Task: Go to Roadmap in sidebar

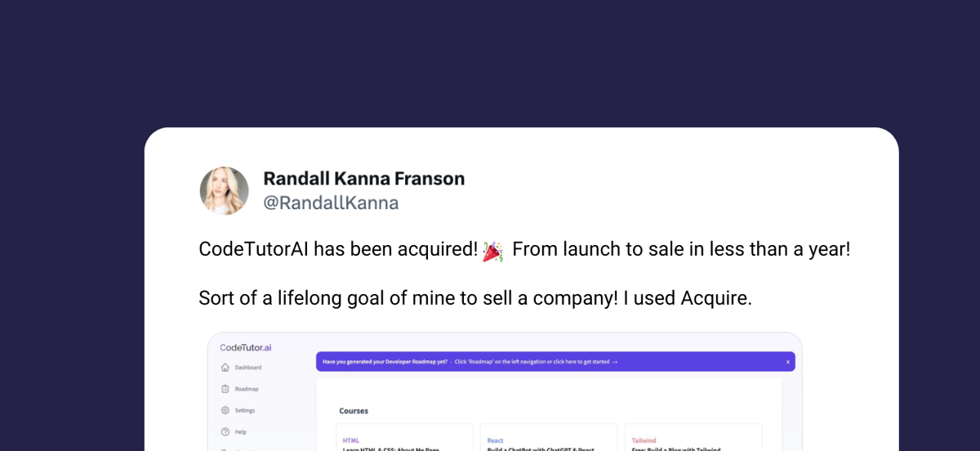Action: coord(239,389)
